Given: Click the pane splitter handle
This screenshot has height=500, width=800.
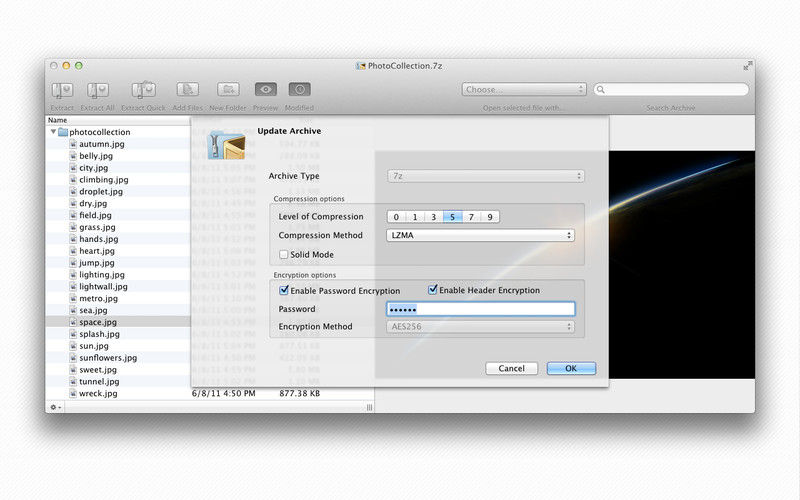Looking at the screenshot, I should click(369, 407).
